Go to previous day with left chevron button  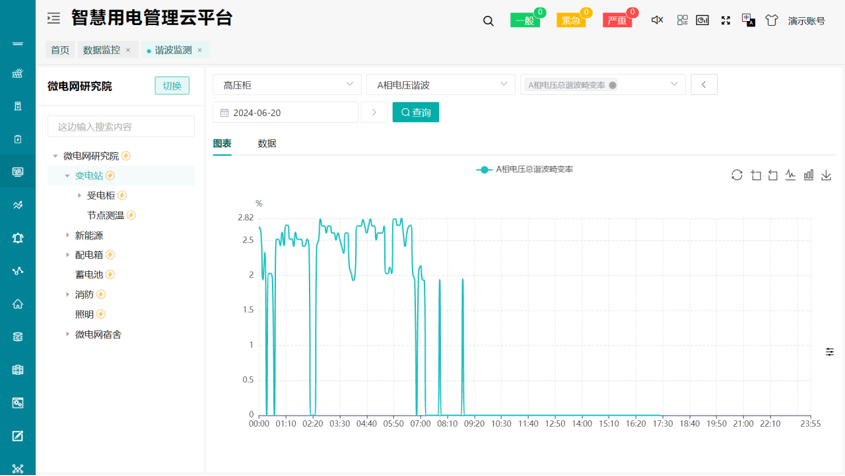[x=704, y=85]
